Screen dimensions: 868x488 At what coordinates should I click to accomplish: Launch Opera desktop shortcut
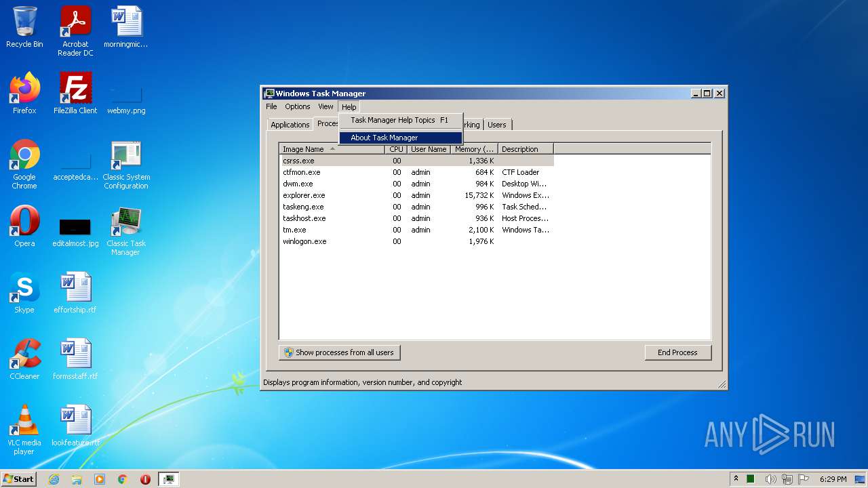tap(24, 226)
